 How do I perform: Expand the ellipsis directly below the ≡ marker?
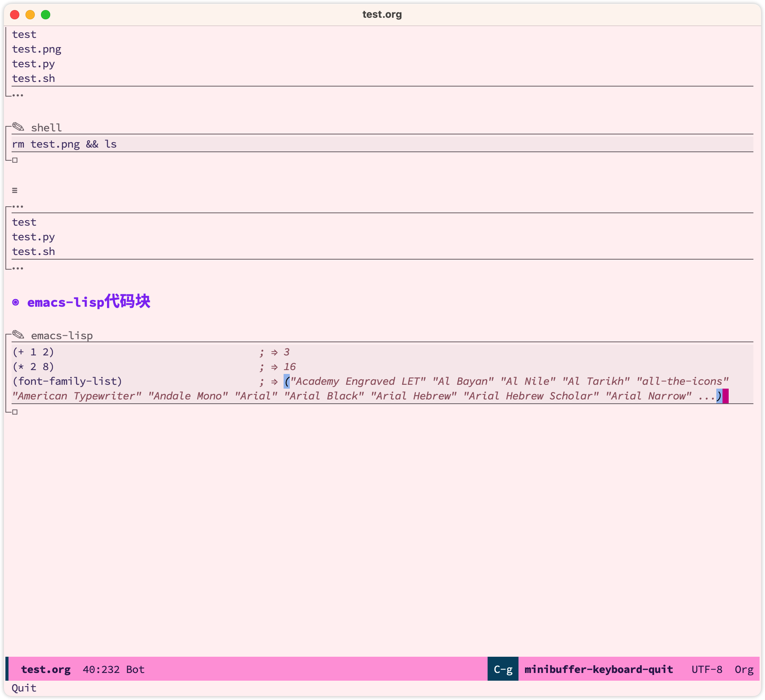click(x=18, y=207)
